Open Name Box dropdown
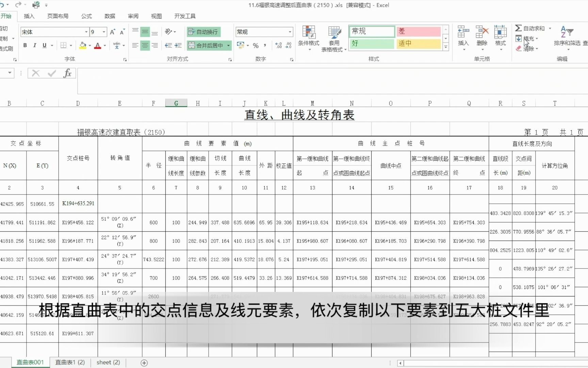Screen dimensions: 588x368 [10, 73]
